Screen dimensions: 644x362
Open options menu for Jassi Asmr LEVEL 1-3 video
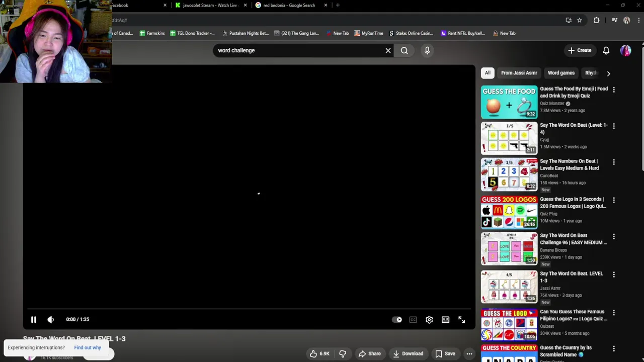(613, 275)
